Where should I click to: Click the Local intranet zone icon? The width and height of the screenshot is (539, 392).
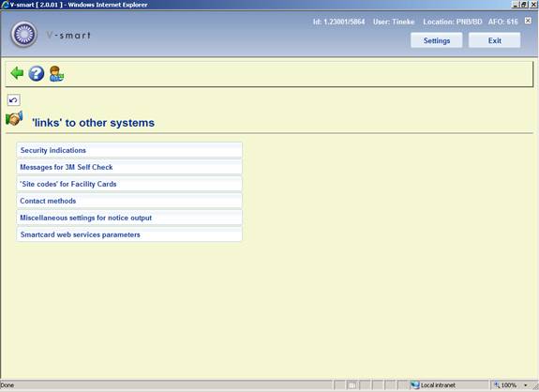click(415, 385)
